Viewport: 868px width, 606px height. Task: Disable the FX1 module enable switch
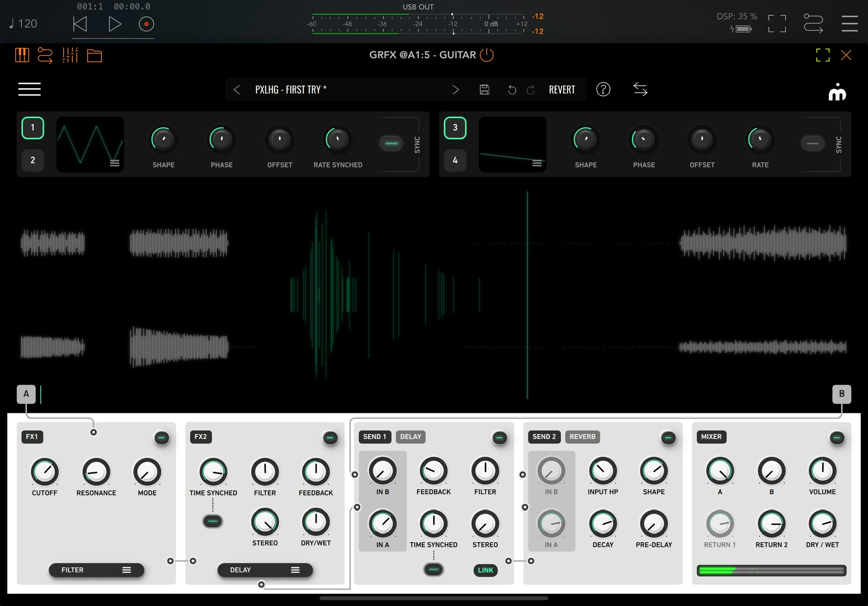[162, 438]
